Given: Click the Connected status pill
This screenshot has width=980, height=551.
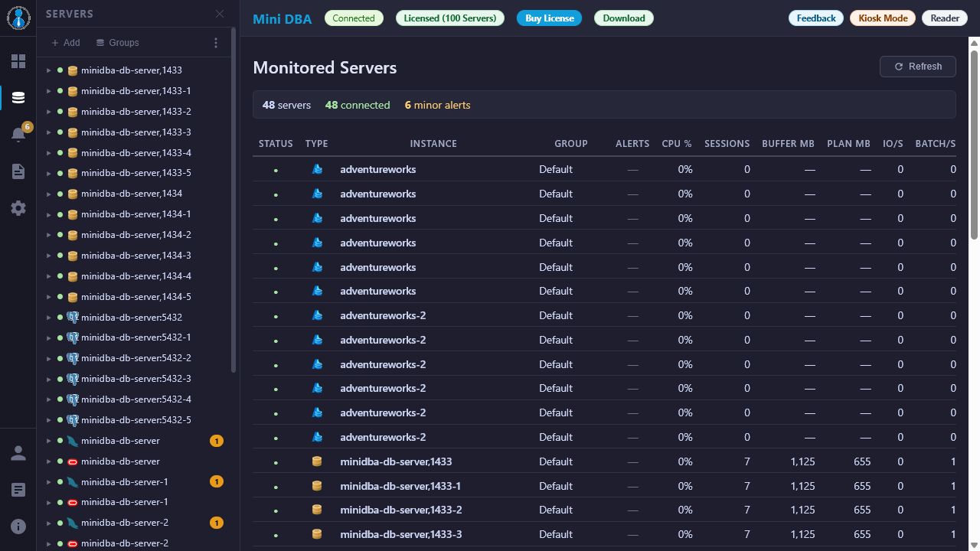Looking at the screenshot, I should click(354, 18).
